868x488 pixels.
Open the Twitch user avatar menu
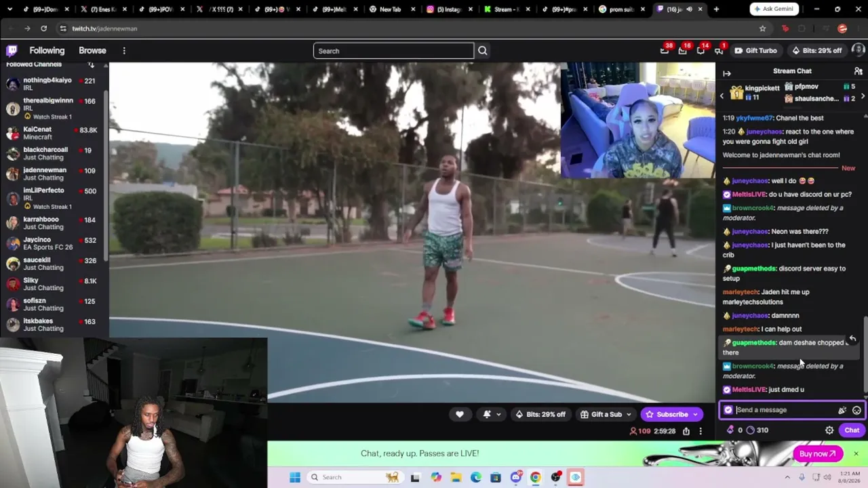858,51
